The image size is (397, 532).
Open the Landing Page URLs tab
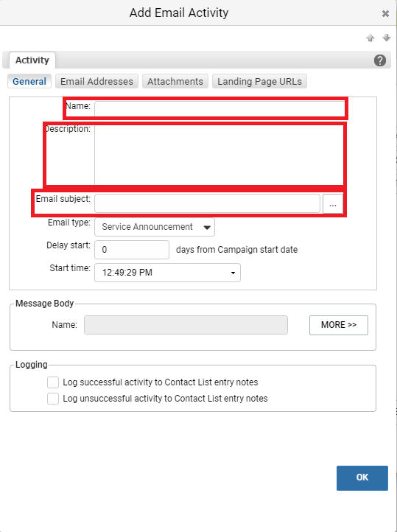259,82
